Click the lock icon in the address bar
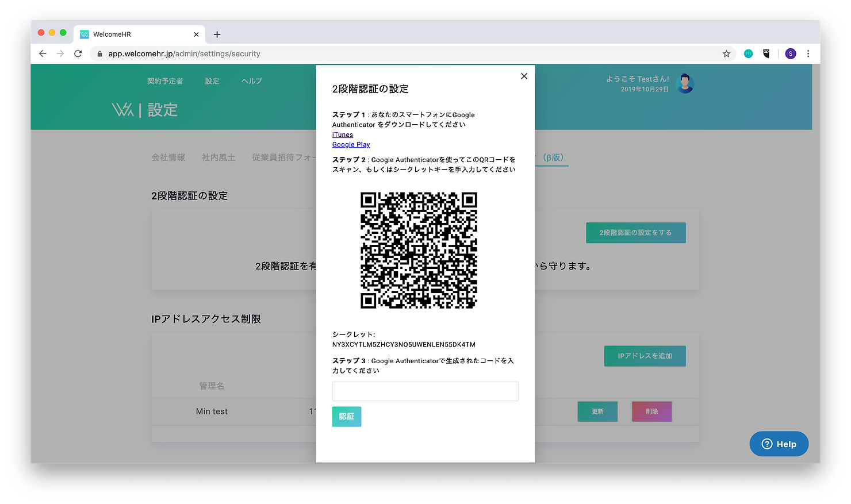Viewport: 851px width, 504px height. (x=99, y=53)
